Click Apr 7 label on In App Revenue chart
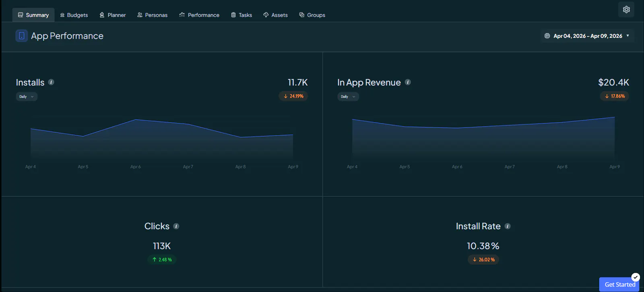 click(x=510, y=167)
